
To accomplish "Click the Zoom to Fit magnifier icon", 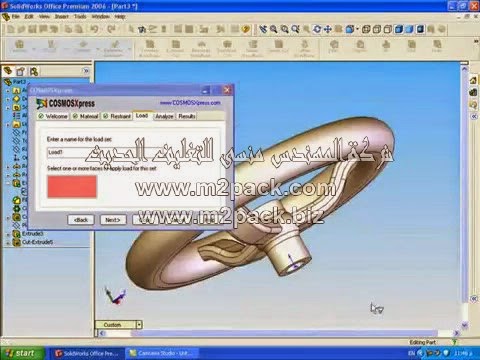I will point(273,29).
